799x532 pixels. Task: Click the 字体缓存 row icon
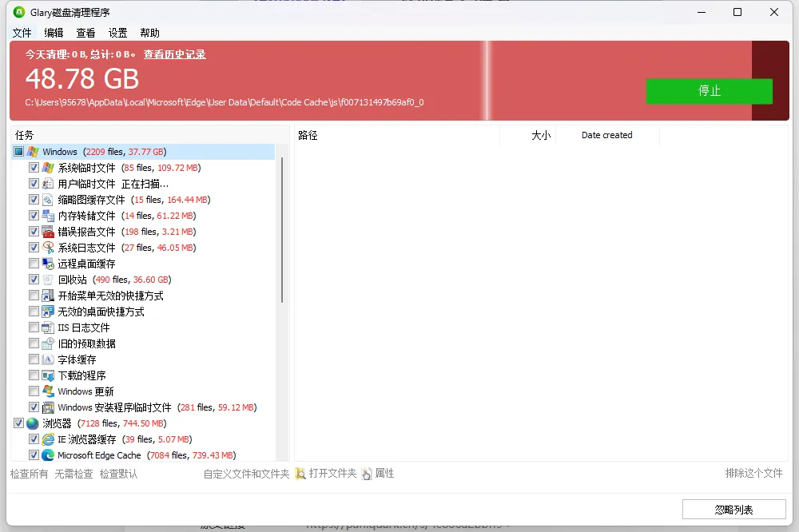click(48, 359)
